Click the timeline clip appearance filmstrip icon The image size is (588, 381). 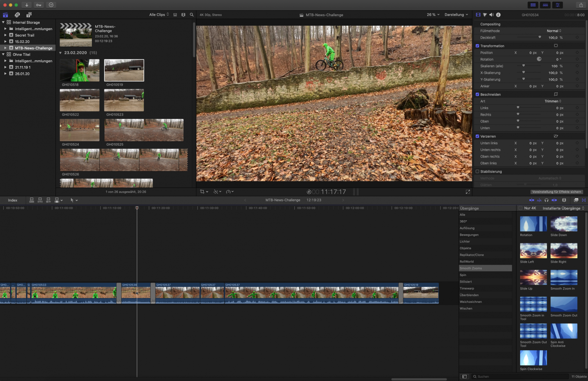[564, 200]
